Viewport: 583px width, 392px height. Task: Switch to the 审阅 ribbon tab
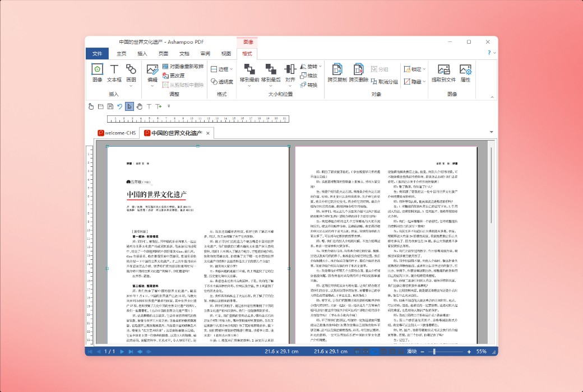point(205,53)
